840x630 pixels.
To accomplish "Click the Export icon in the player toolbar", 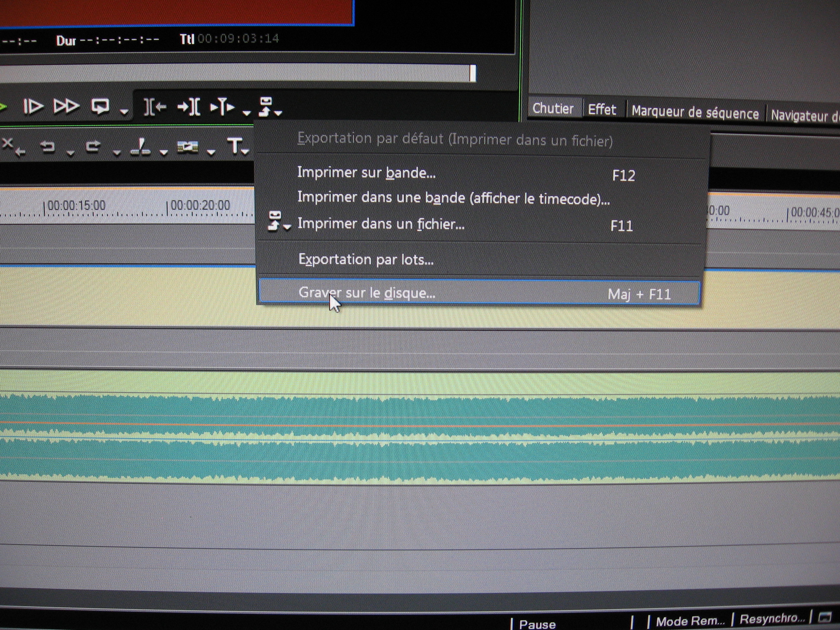I will pyautogui.click(x=266, y=106).
